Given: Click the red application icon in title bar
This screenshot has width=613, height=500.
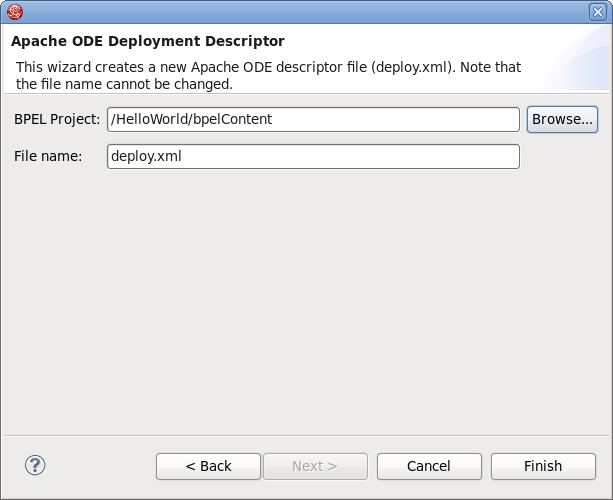Looking at the screenshot, I should (x=15, y=12).
